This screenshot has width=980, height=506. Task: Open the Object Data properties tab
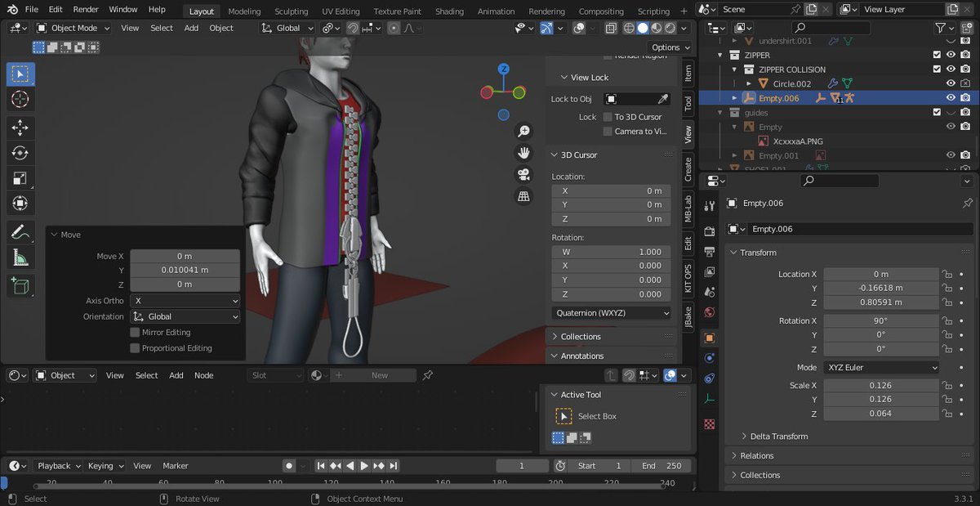(x=709, y=399)
